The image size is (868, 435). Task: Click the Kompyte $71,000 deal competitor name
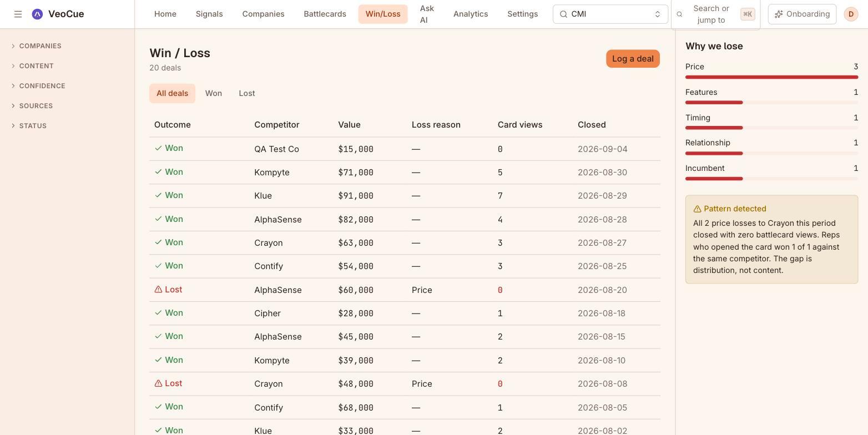[x=272, y=173]
